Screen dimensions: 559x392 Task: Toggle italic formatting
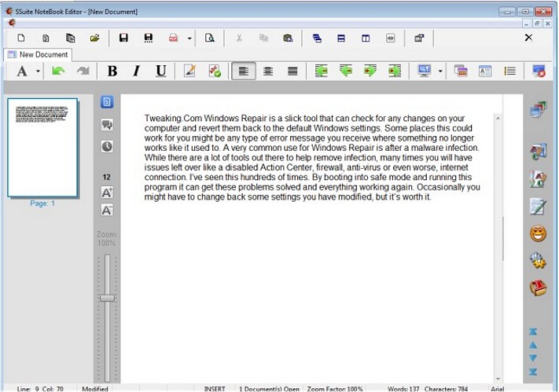[x=137, y=71]
